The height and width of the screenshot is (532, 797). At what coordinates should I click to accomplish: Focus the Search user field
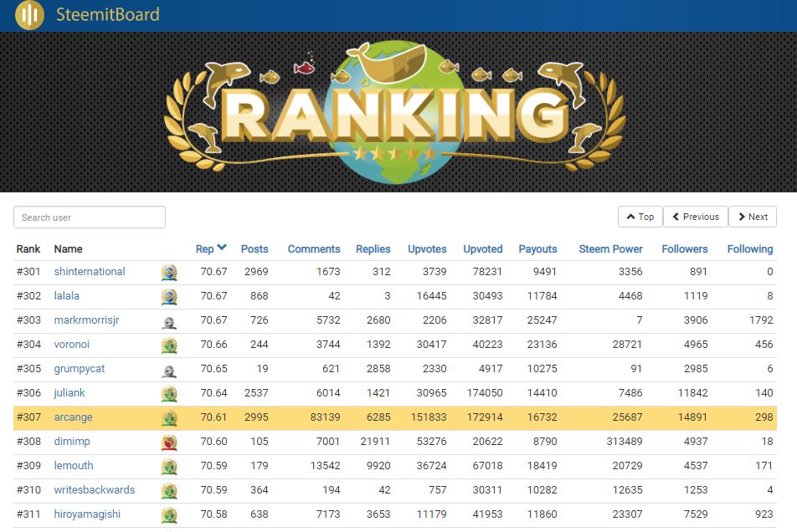tap(90, 217)
